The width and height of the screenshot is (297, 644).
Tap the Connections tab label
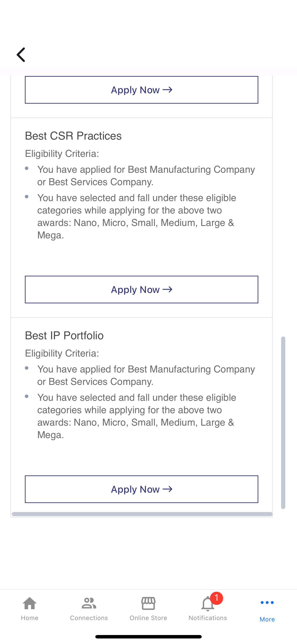click(89, 618)
